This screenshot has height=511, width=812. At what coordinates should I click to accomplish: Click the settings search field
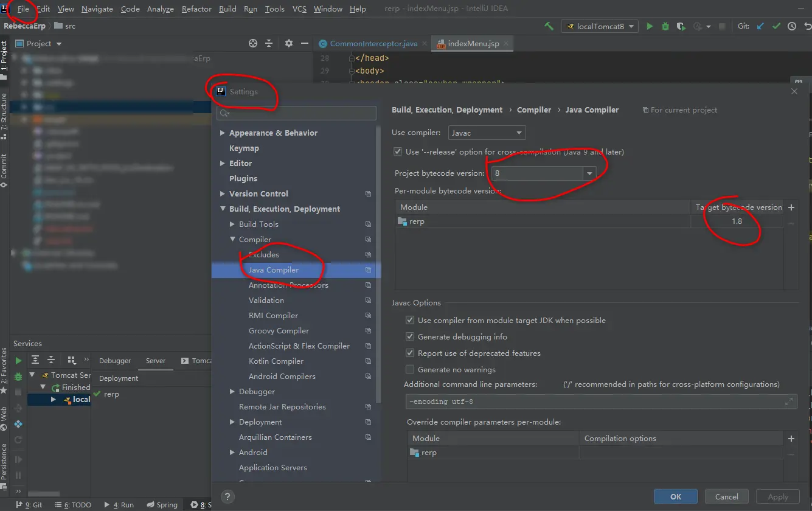[x=297, y=113]
